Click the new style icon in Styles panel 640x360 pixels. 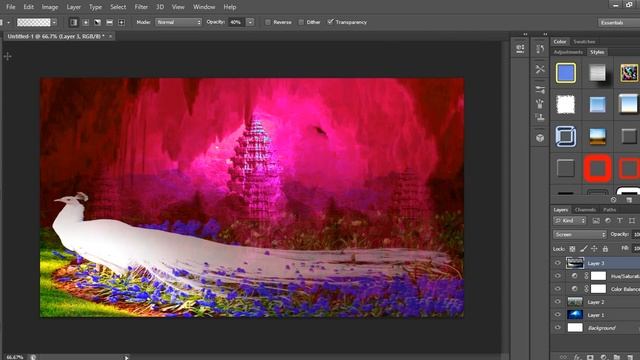(629, 200)
